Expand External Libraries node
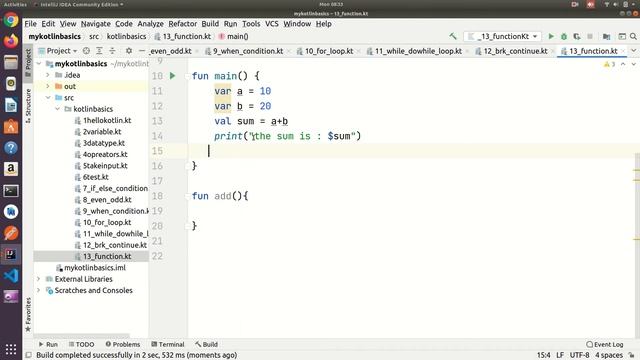 38,279
